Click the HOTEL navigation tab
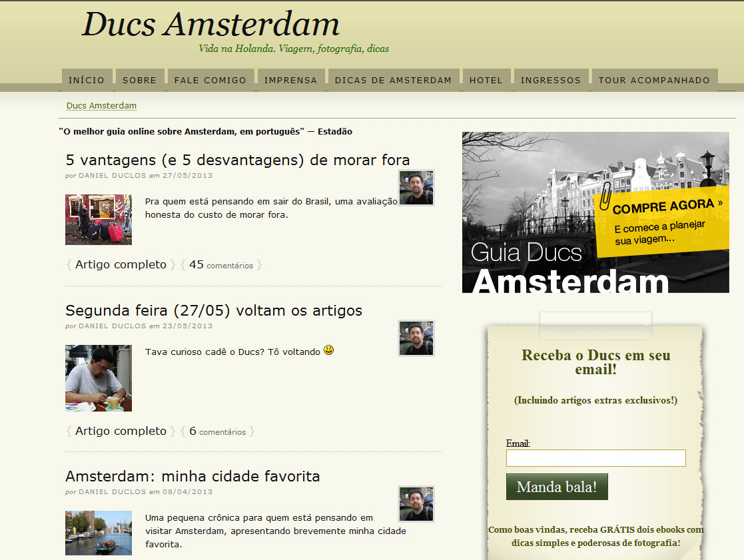 tap(486, 80)
